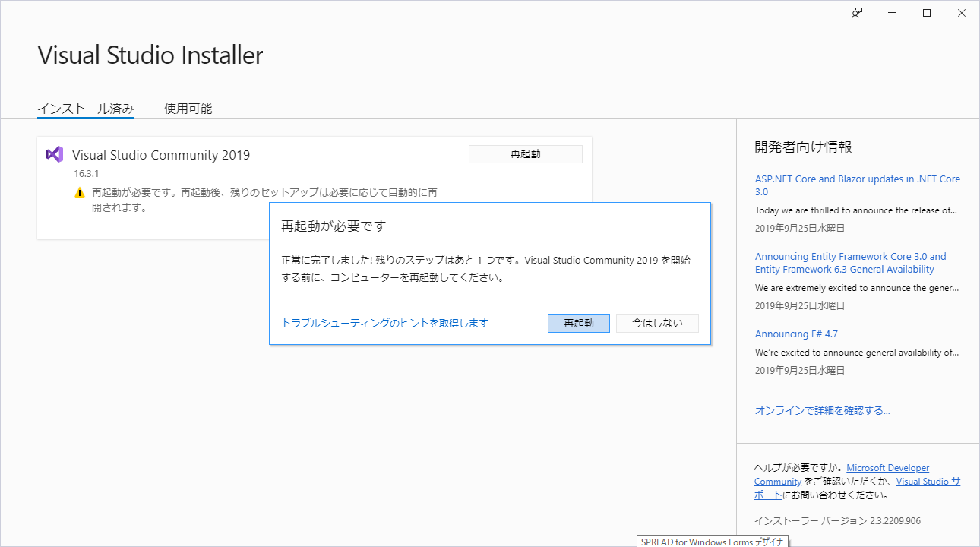
Task: Maximize the installer window
Action: (927, 13)
